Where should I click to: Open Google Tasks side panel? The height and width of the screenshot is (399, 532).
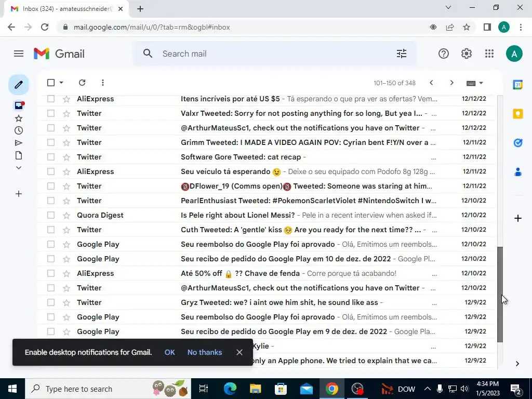pyautogui.click(x=518, y=143)
